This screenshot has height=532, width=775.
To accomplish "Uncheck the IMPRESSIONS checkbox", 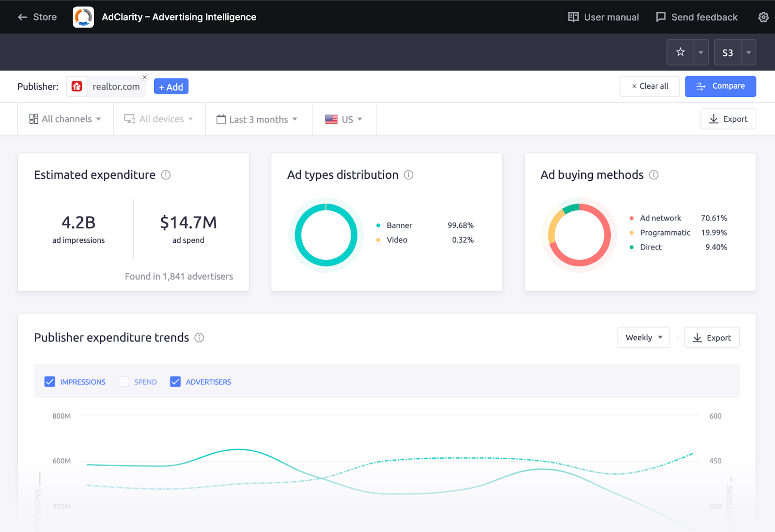I will tap(50, 381).
